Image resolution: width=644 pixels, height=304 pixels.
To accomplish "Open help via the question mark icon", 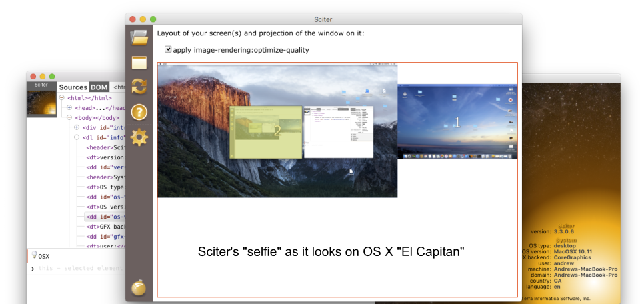I will (139, 112).
